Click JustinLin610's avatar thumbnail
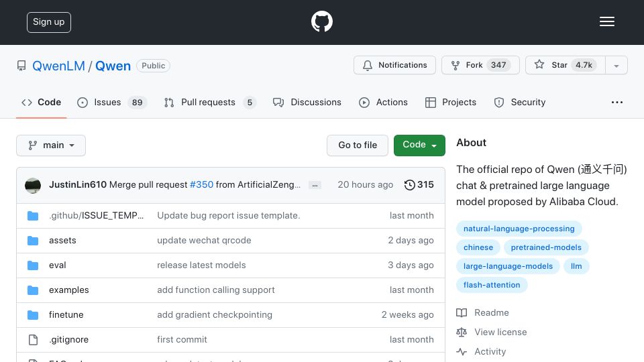The height and width of the screenshot is (362, 644). 33,185
